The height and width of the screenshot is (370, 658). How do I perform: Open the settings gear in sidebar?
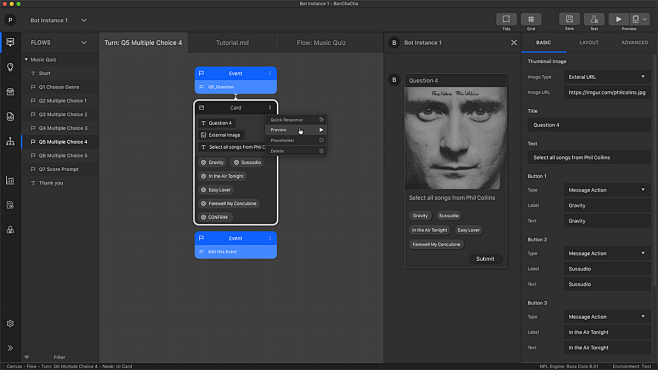10,323
